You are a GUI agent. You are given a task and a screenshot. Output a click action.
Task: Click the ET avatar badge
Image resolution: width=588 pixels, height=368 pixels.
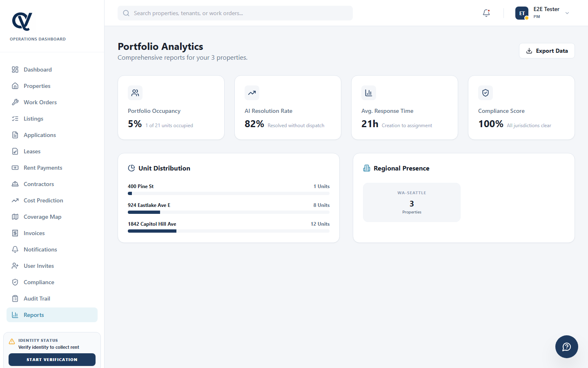click(521, 13)
